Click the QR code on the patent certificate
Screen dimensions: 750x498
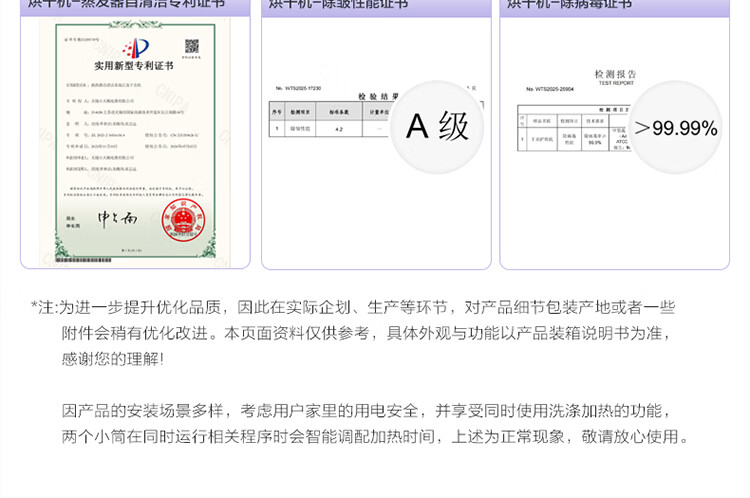click(191, 46)
